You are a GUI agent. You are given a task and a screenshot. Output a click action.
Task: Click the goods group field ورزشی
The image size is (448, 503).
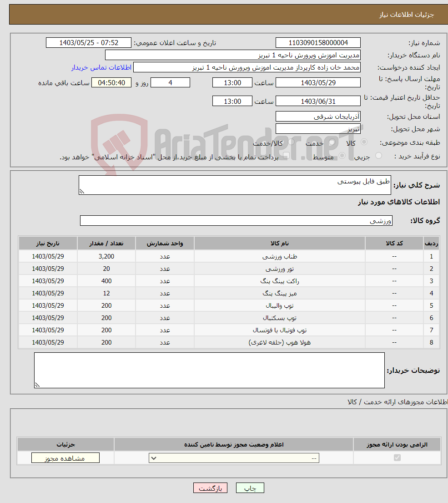click(236, 221)
